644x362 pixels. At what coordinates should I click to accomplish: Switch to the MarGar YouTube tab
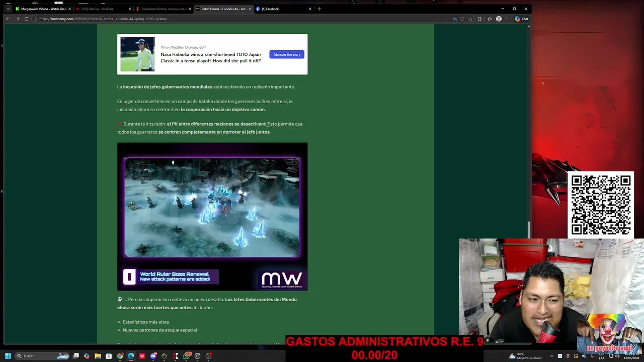(103, 9)
